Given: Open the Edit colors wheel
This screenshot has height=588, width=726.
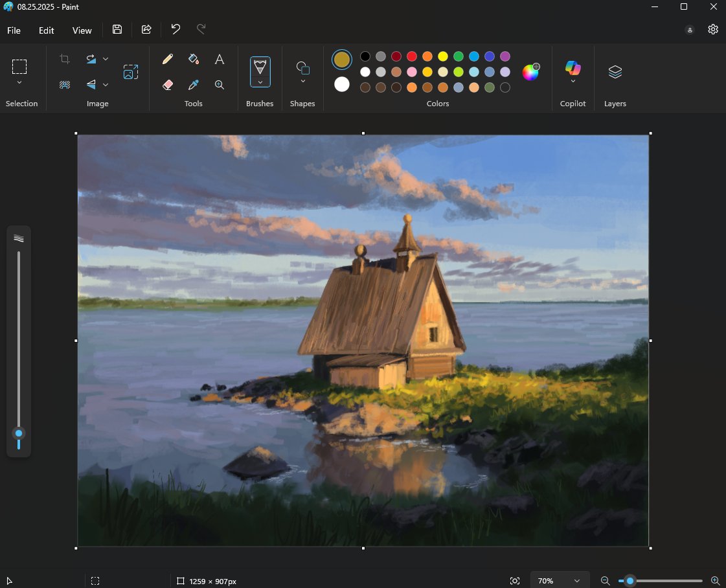Looking at the screenshot, I should coord(530,72).
